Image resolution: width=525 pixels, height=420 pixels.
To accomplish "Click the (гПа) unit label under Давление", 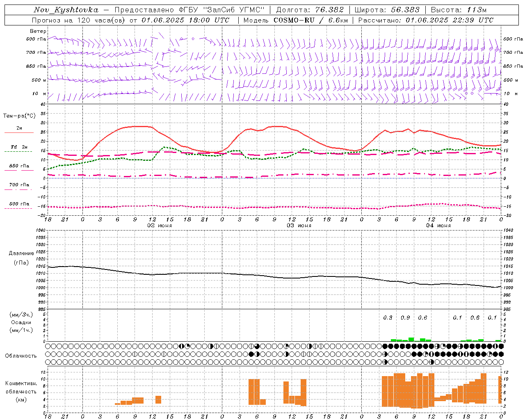I will [21, 263].
